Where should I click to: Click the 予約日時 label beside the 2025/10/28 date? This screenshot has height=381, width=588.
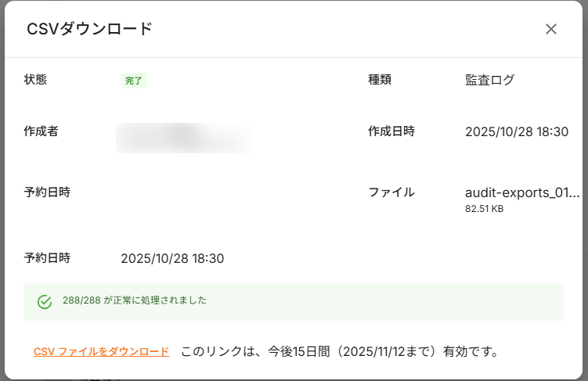(x=47, y=258)
